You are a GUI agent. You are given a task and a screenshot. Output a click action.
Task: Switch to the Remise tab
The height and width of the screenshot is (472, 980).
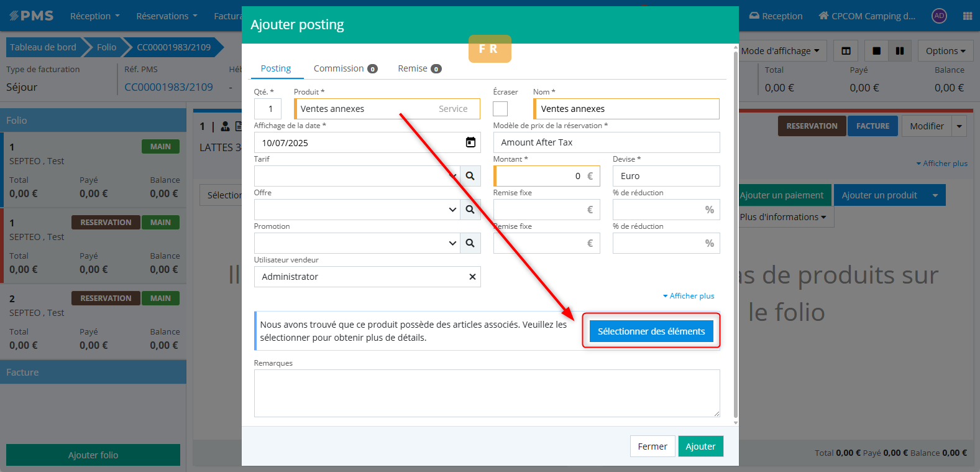[419, 68]
